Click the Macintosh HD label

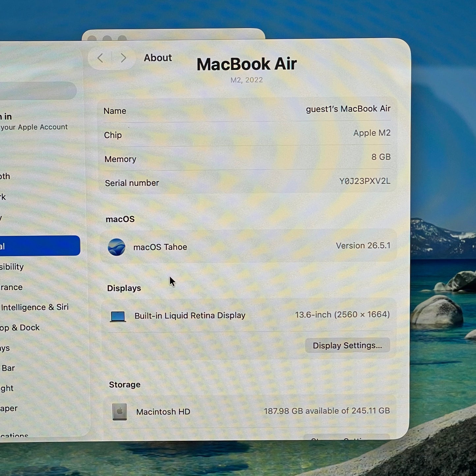[x=163, y=412]
